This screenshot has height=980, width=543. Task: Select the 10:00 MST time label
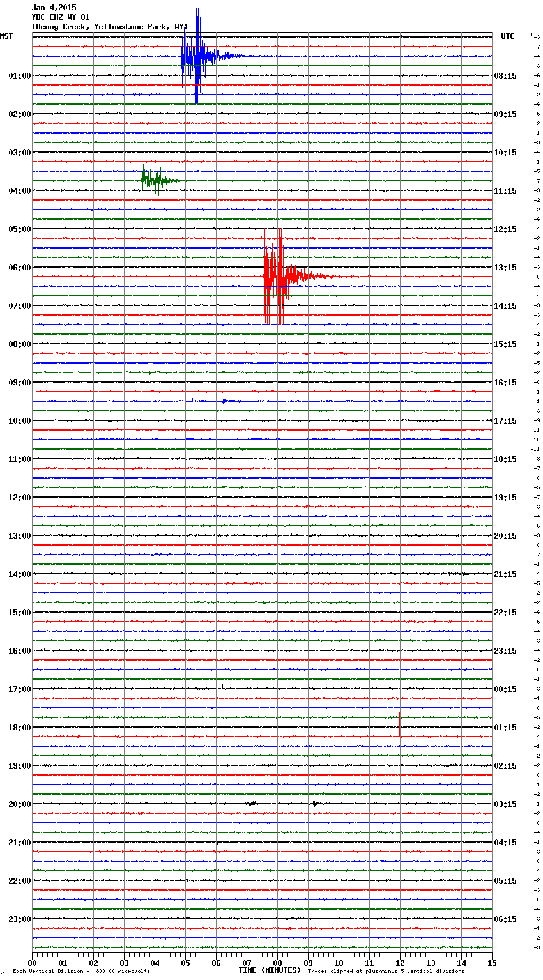point(19,421)
